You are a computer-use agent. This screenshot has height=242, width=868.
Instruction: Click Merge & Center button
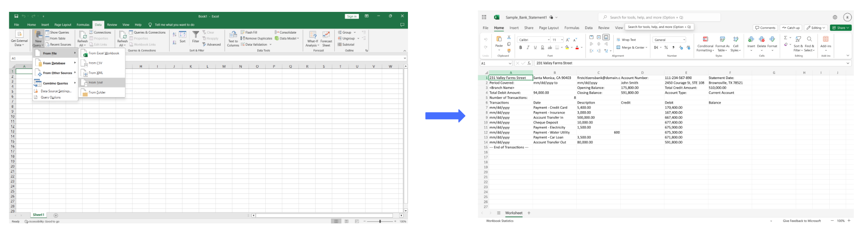(x=632, y=48)
